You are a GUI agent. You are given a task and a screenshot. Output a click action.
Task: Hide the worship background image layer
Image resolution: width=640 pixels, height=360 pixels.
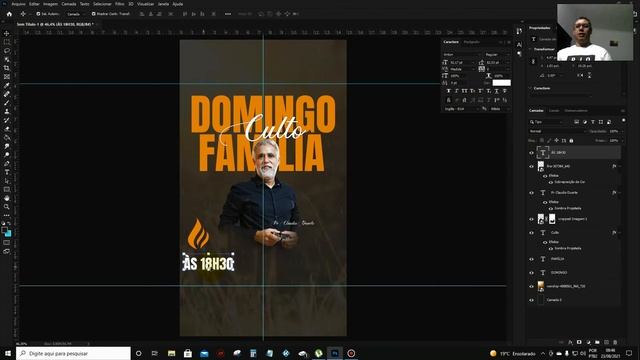(x=531, y=287)
